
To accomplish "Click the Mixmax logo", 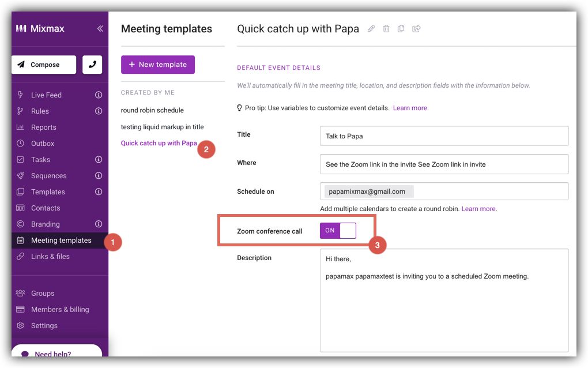I will pyautogui.click(x=40, y=28).
